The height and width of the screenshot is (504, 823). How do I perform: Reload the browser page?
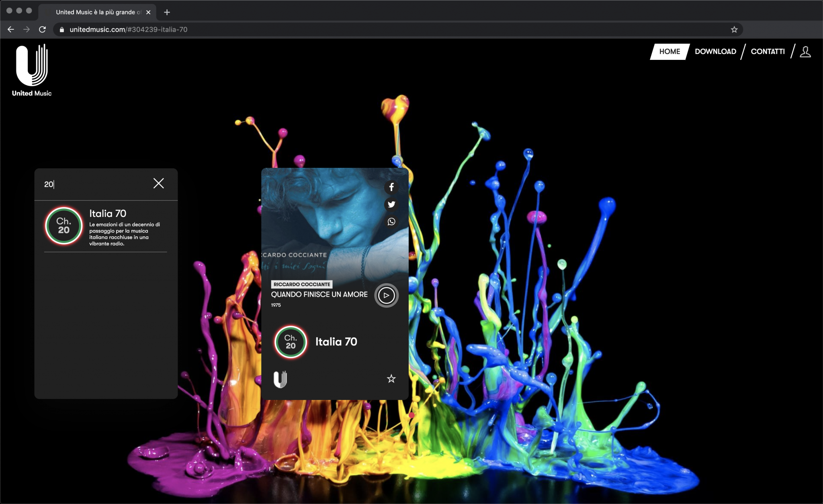point(42,30)
